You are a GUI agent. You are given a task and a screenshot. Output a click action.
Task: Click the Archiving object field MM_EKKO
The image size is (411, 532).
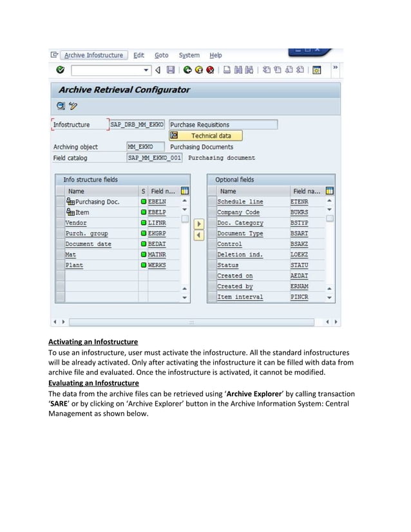click(x=146, y=147)
